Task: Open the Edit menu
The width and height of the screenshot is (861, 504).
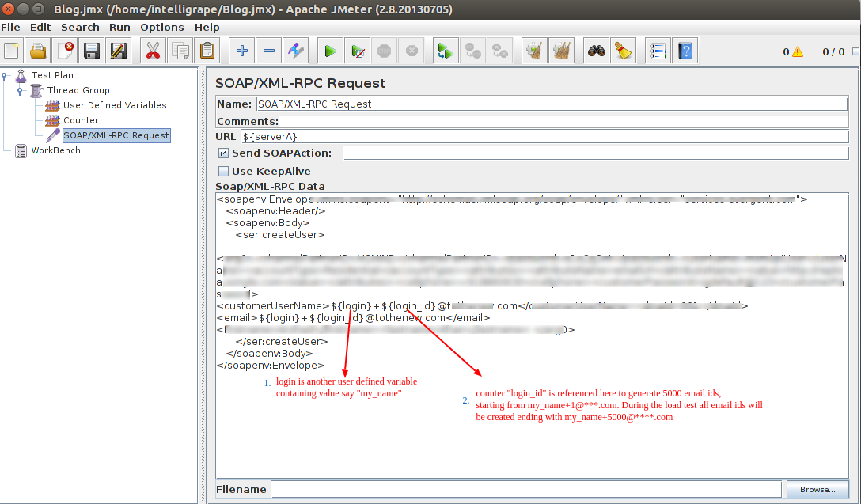Action: (40, 28)
